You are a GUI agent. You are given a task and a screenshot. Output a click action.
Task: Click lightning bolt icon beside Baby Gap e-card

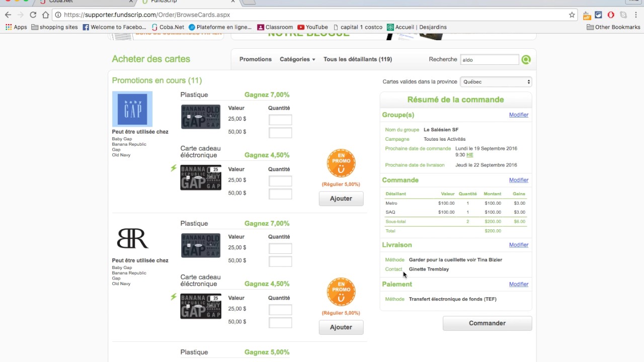click(x=174, y=168)
